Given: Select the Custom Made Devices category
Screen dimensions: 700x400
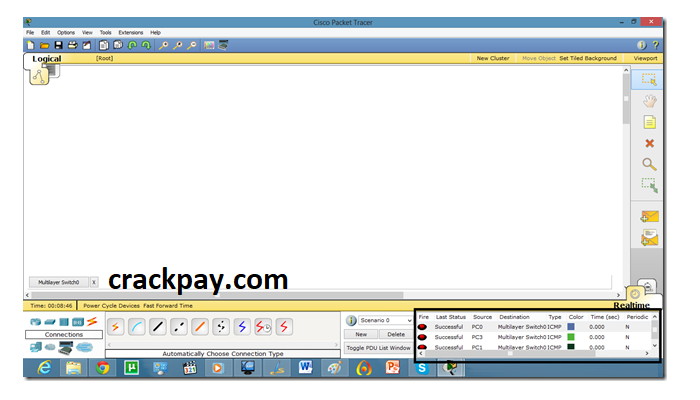Looking at the screenshot, I should point(66,347).
